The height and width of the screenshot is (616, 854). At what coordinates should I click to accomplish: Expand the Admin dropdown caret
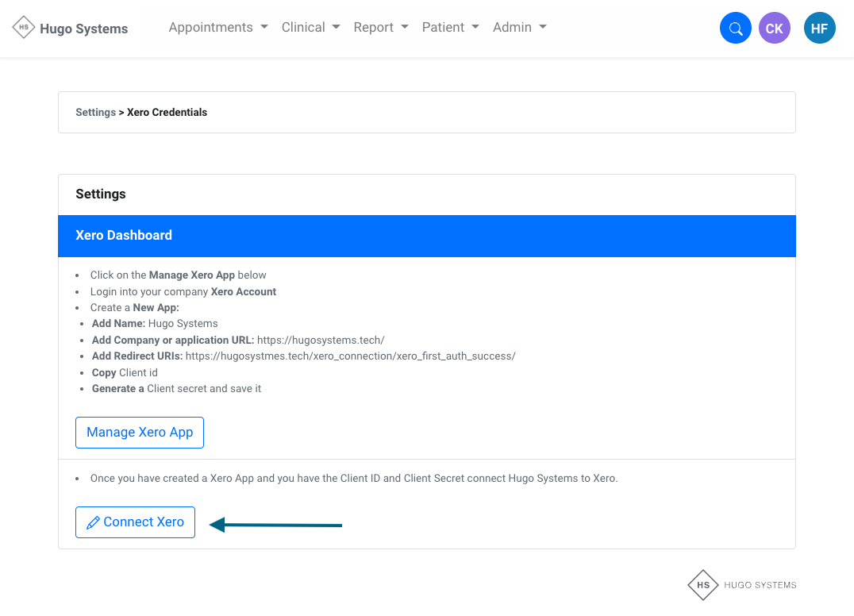(543, 27)
